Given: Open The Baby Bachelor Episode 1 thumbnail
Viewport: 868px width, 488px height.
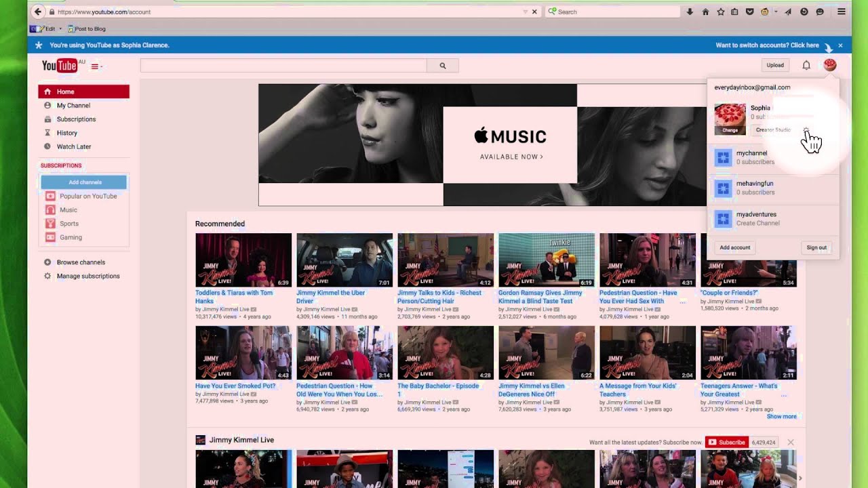Looking at the screenshot, I should (x=446, y=353).
